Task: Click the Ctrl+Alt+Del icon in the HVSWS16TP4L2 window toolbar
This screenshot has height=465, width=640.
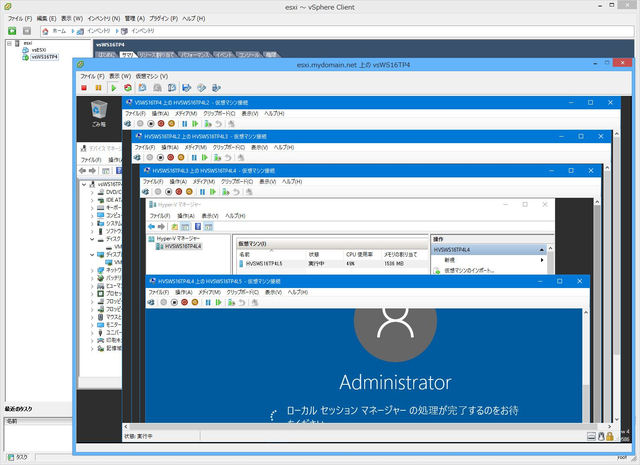Action: click(x=128, y=123)
